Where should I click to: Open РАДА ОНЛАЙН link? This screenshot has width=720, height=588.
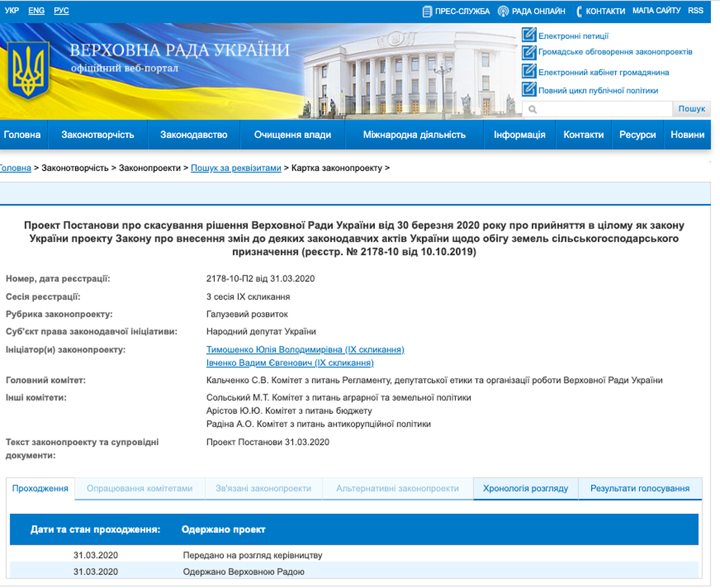pyautogui.click(x=538, y=11)
